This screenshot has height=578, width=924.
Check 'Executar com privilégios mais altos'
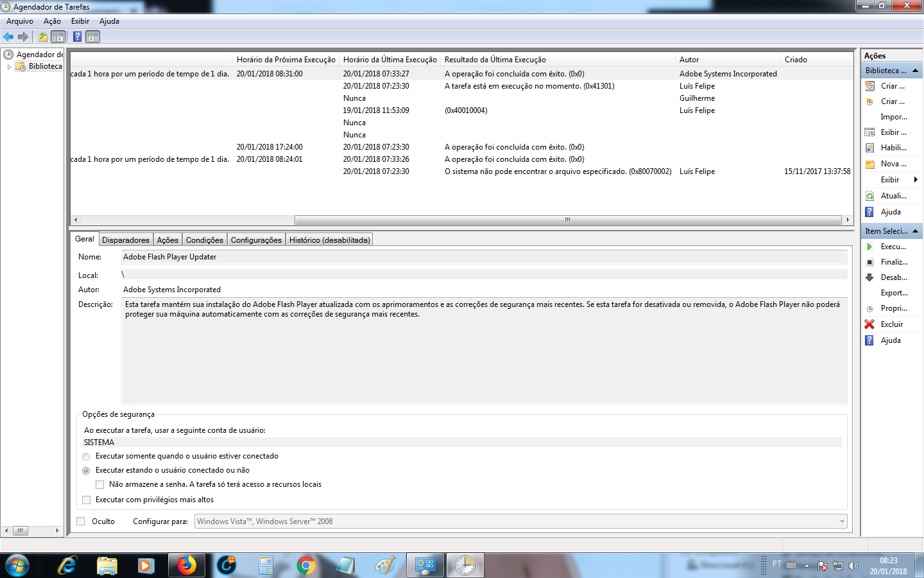point(86,500)
